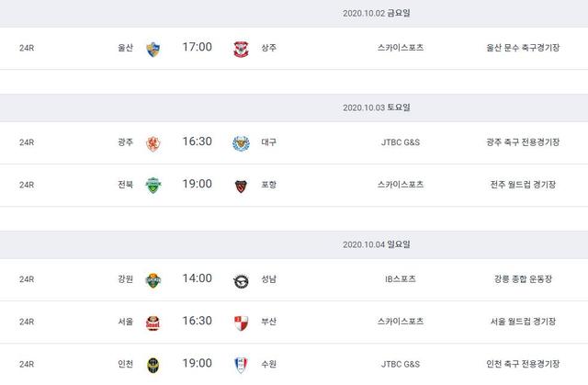The height and width of the screenshot is (385, 588).
Task: Click the Sangju team crest icon
Action: 242,48
